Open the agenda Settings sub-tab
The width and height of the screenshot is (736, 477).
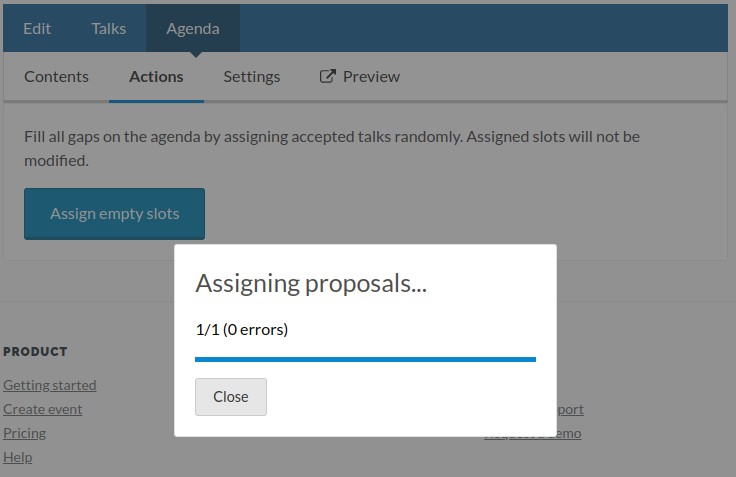click(252, 77)
